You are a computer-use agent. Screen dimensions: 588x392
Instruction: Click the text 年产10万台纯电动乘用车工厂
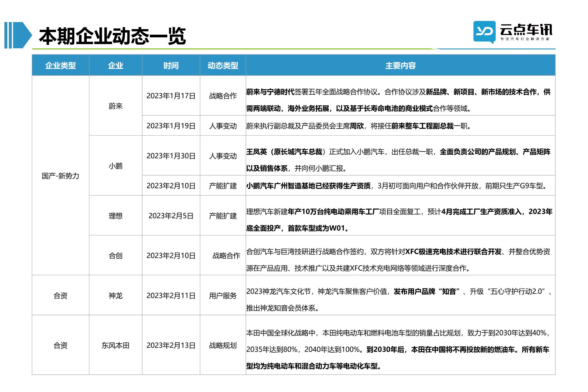pyautogui.click(x=333, y=212)
